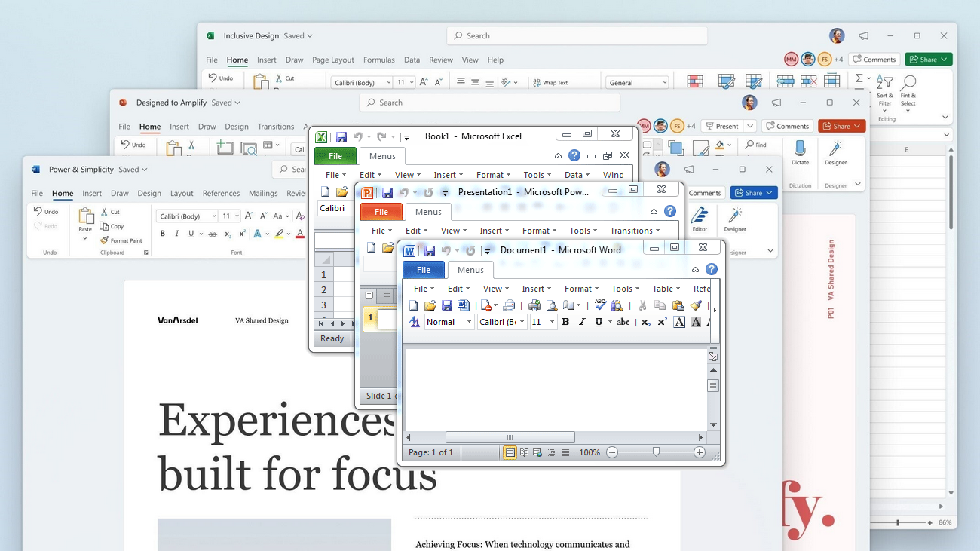Toggle Bold in Power & Simplicity ribbon
The width and height of the screenshot is (980, 551).
coord(162,234)
